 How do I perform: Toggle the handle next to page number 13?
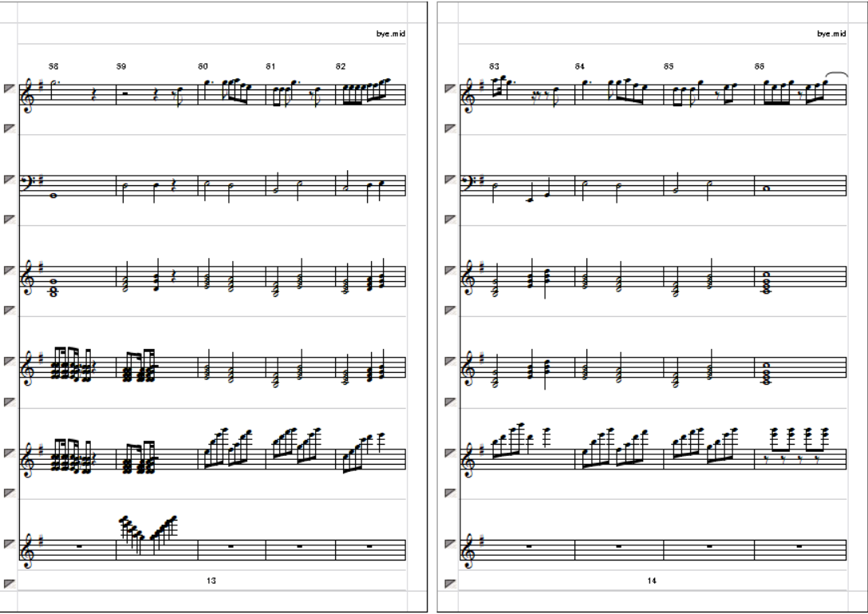point(9,583)
